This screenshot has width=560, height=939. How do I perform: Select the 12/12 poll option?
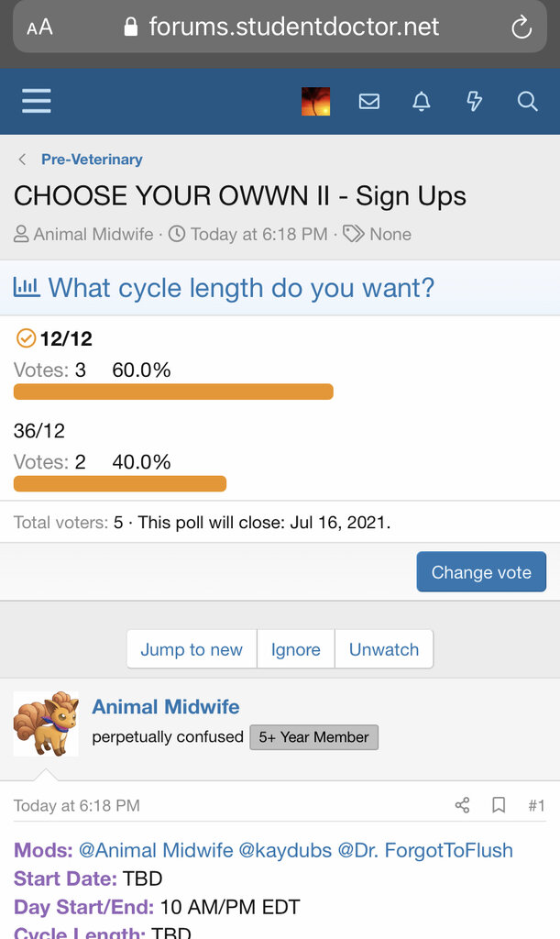point(65,339)
